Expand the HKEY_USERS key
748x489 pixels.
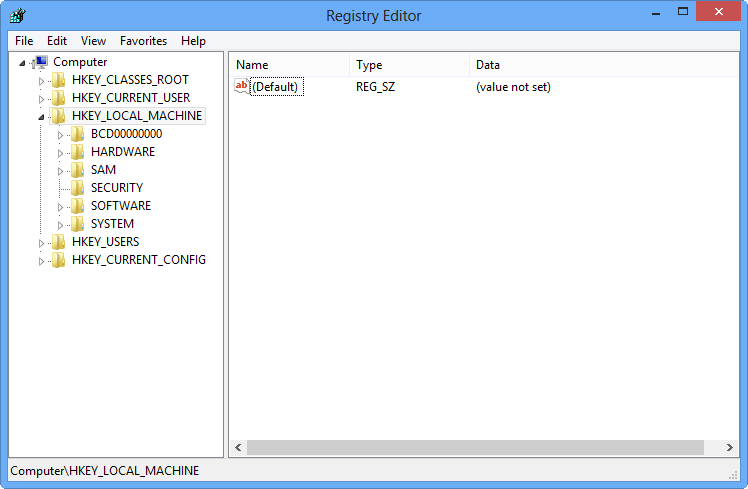pyautogui.click(x=42, y=243)
